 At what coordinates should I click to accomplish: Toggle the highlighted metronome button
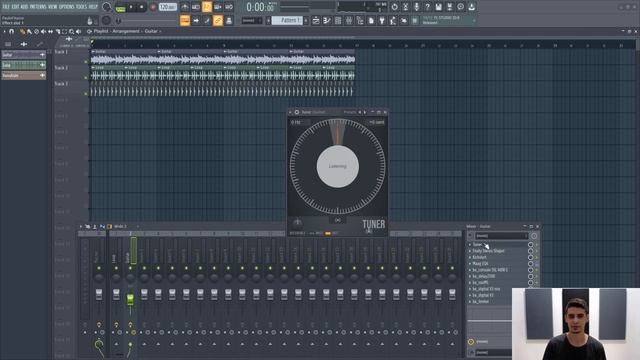[207, 7]
